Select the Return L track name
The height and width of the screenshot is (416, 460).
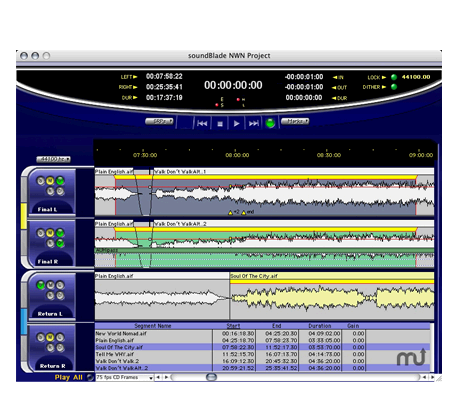click(x=50, y=314)
